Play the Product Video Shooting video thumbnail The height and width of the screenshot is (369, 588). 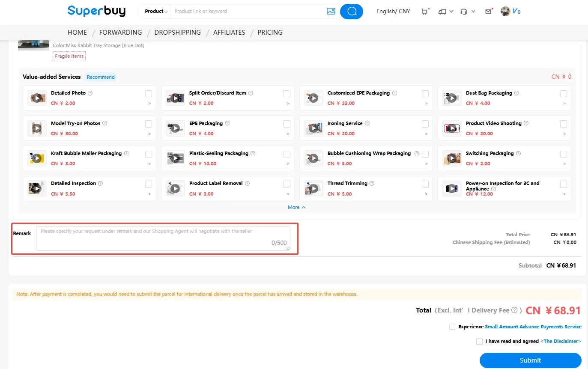click(452, 128)
